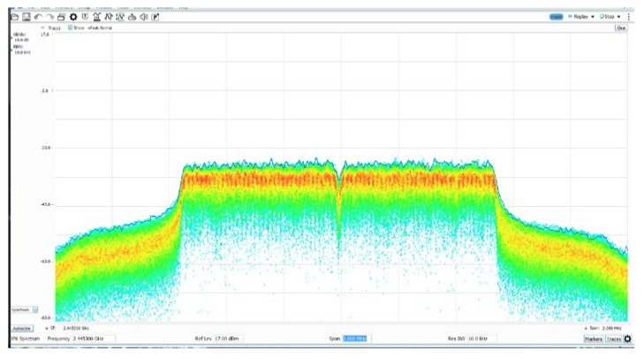This screenshot has width=644, height=359.
Task: Click the Span input field
Action: click(x=354, y=339)
